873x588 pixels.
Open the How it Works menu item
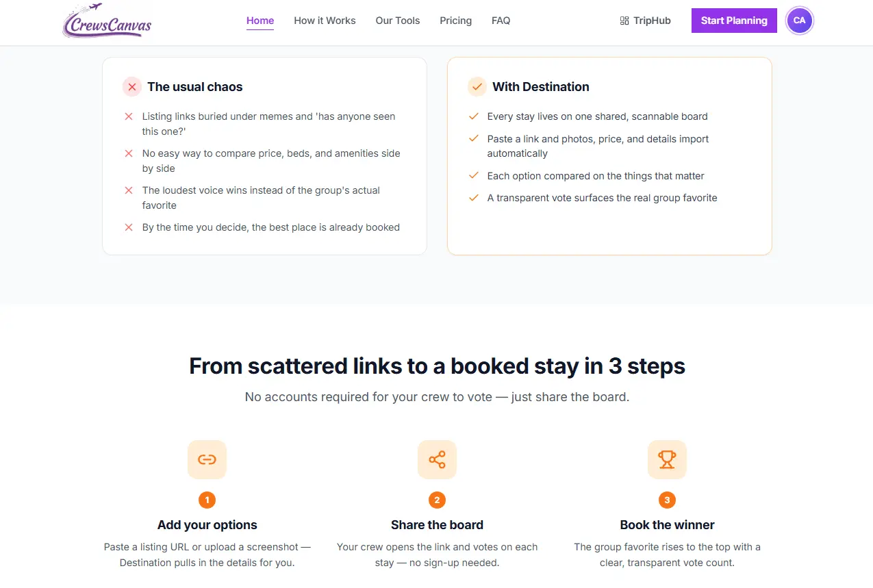(x=325, y=21)
